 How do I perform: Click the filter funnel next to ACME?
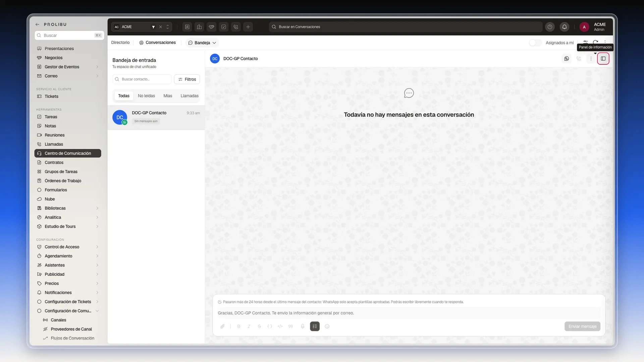(x=153, y=27)
